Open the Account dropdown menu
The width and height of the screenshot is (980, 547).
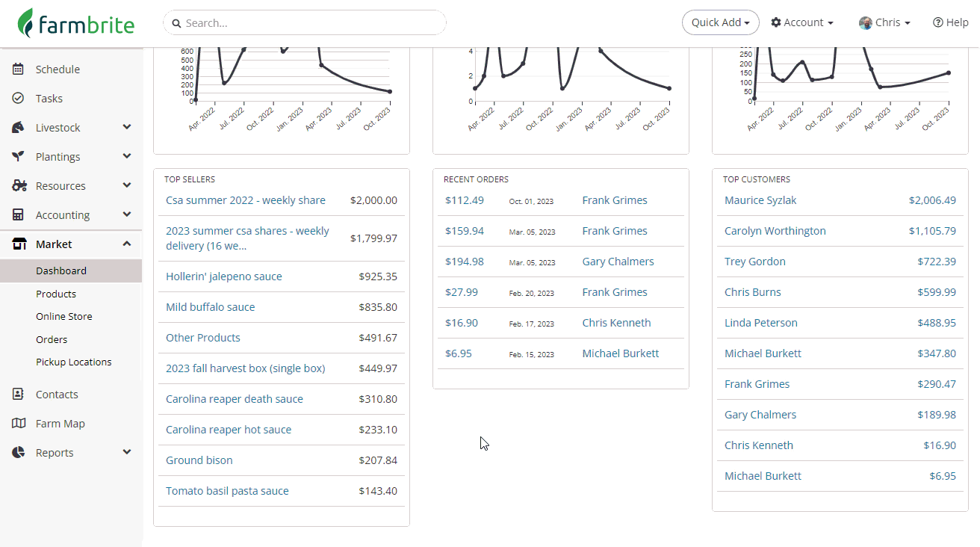coord(802,22)
